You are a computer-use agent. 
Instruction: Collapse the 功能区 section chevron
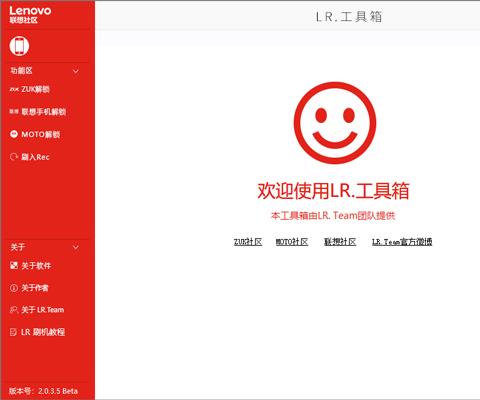click(x=76, y=71)
